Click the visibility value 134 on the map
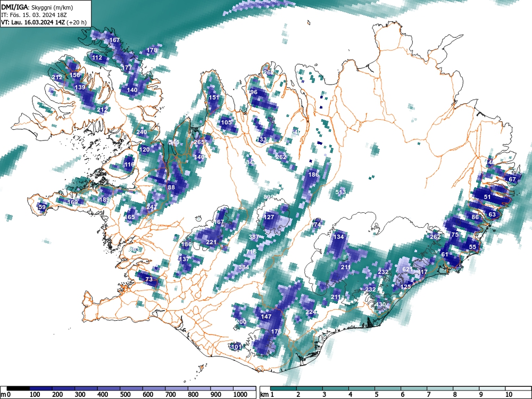The height and width of the screenshot is (399, 532). coord(338,237)
